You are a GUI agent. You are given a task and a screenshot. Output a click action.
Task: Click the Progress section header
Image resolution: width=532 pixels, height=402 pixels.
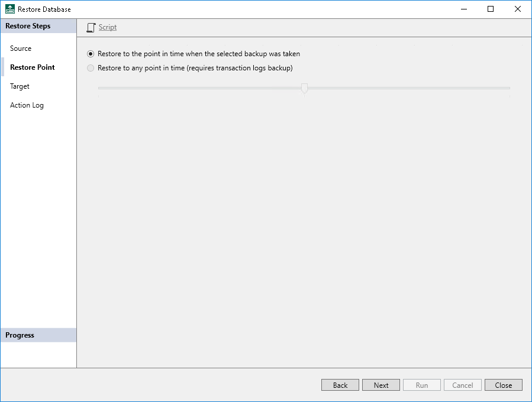[20, 335]
